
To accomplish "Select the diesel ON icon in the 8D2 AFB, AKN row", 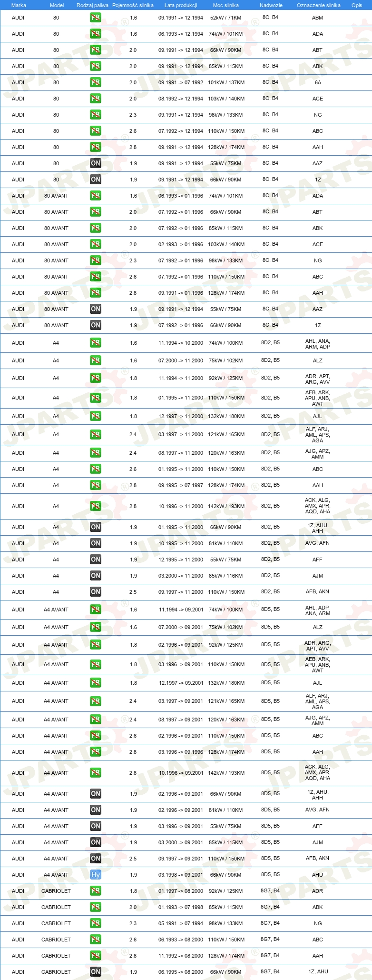I will tap(95, 592).
